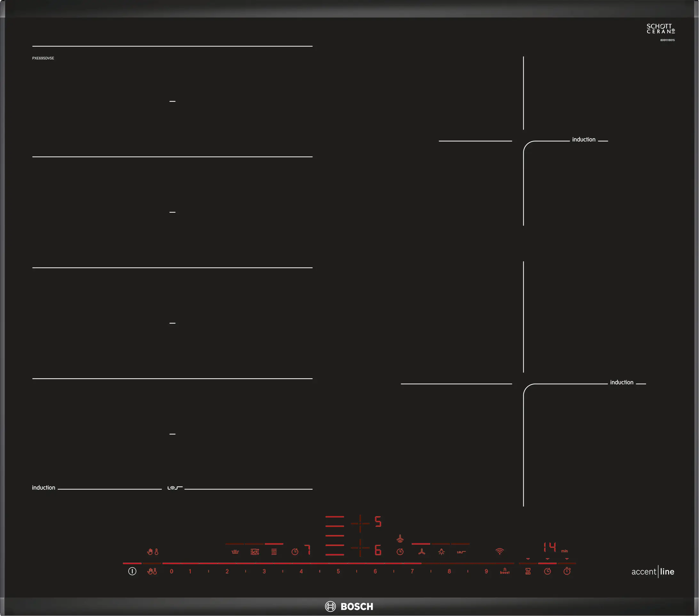Select the lower right cooking zone cross
Screen dimensions: 699x616
click(360, 548)
